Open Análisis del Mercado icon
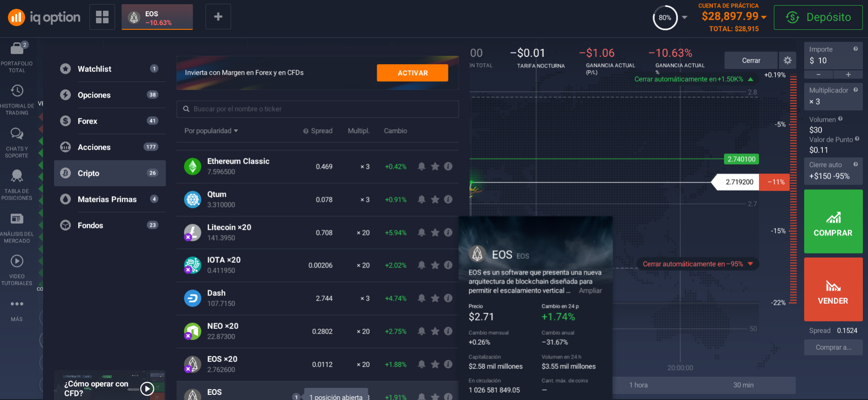The height and width of the screenshot is (400, 868). point(17,219)
